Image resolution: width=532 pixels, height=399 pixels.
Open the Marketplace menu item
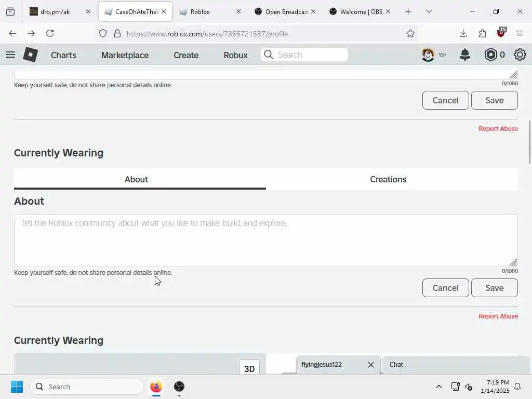pyautogui.click(x=125, y=55)
